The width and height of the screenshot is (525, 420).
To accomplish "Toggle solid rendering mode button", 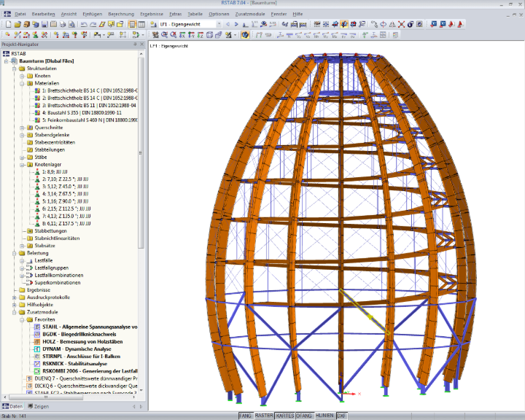I will (245, 35).
